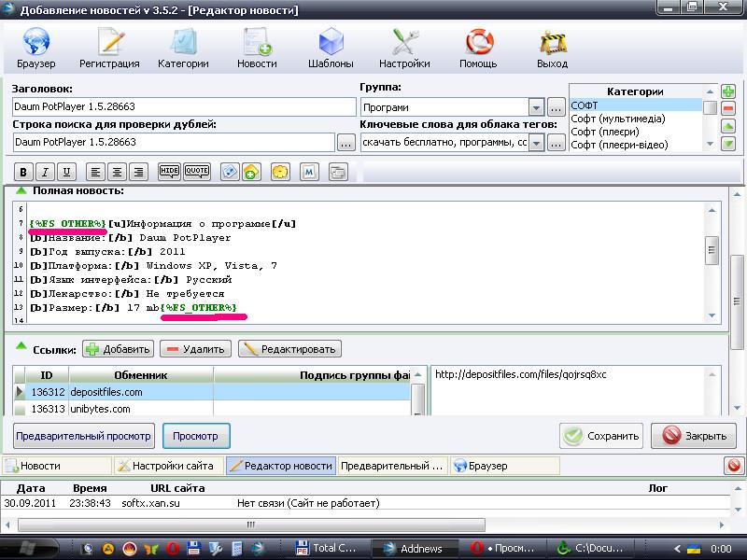Switch to Настройки сайта tab
The height and width of the screenshot is (560, 747).
[x=169, y=466]
